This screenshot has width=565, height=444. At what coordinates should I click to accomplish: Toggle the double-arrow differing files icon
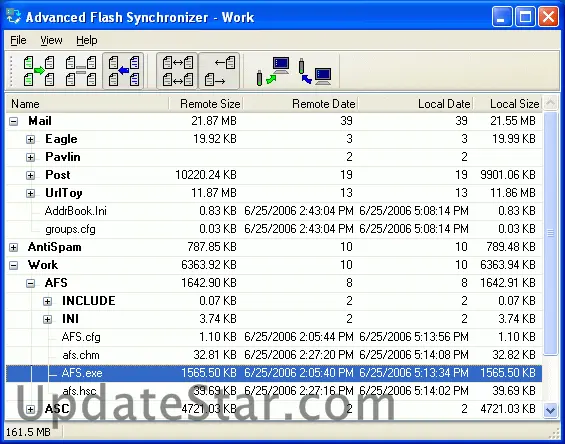point(177,71)
